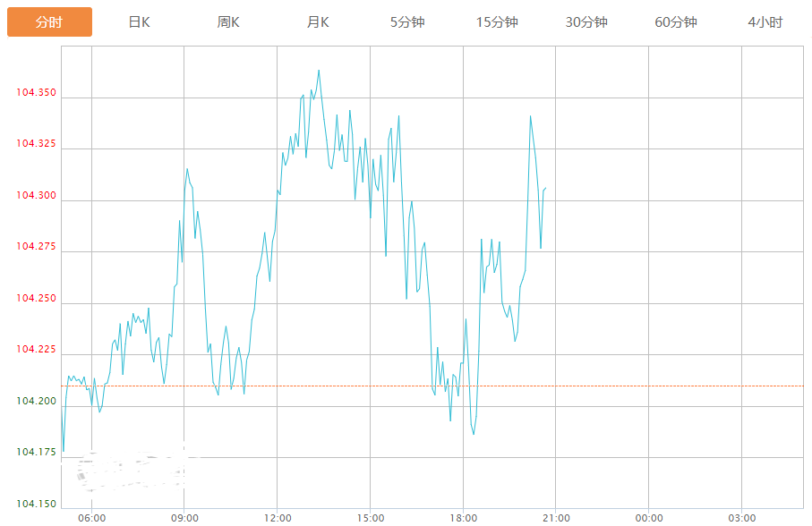
Task: Select the 4小时 interval tab
Action: click(x=765, y=22)
